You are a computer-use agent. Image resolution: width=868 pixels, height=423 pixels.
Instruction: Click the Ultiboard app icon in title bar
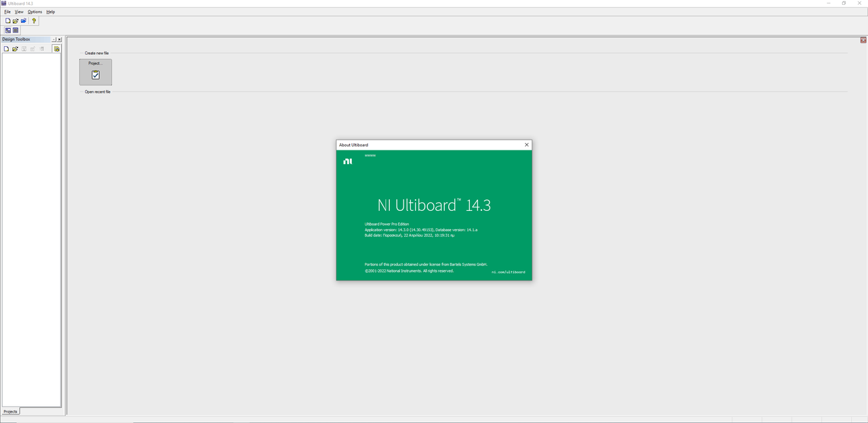(x=3, y=3)
